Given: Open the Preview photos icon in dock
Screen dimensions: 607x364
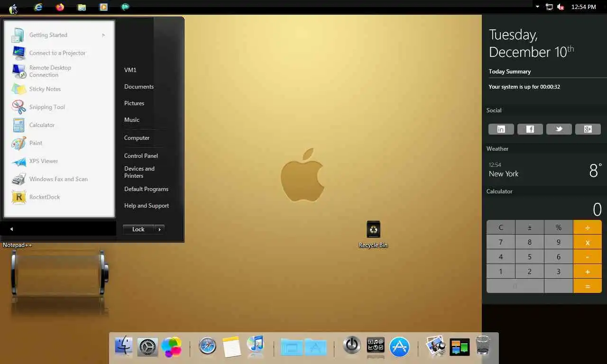Looking at the screenshot, I should (x=436, y=346).
